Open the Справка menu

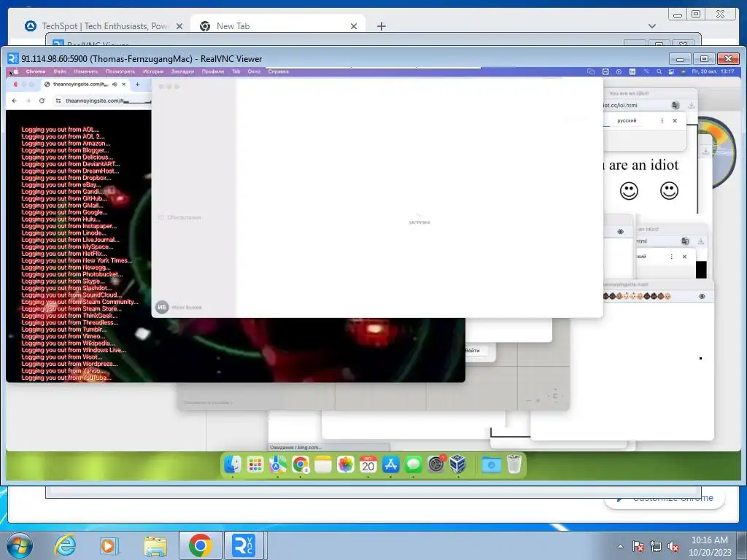click(x=278, y=71)
